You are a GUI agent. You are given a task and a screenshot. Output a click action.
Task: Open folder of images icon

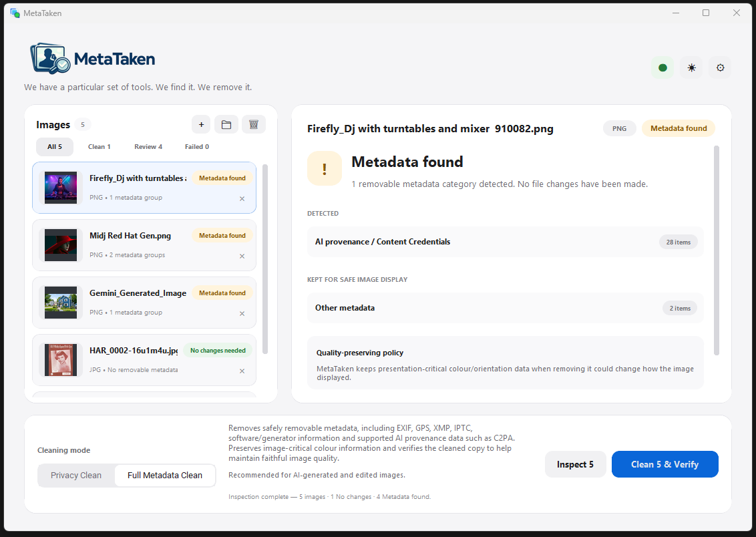pyautogui.click(x=226, y=125)
